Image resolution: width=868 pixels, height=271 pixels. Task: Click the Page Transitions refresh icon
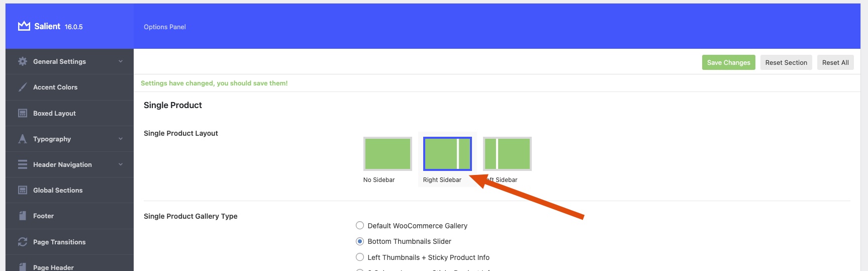[x=23, y=242]
